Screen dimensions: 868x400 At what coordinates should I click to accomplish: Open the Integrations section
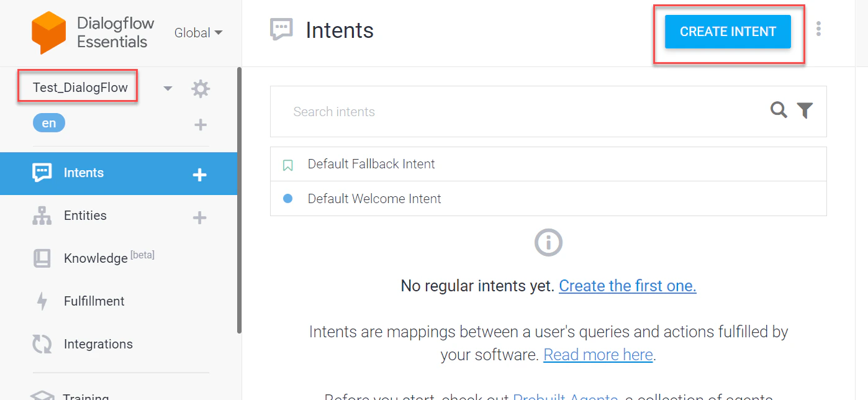tap(97, 343)
